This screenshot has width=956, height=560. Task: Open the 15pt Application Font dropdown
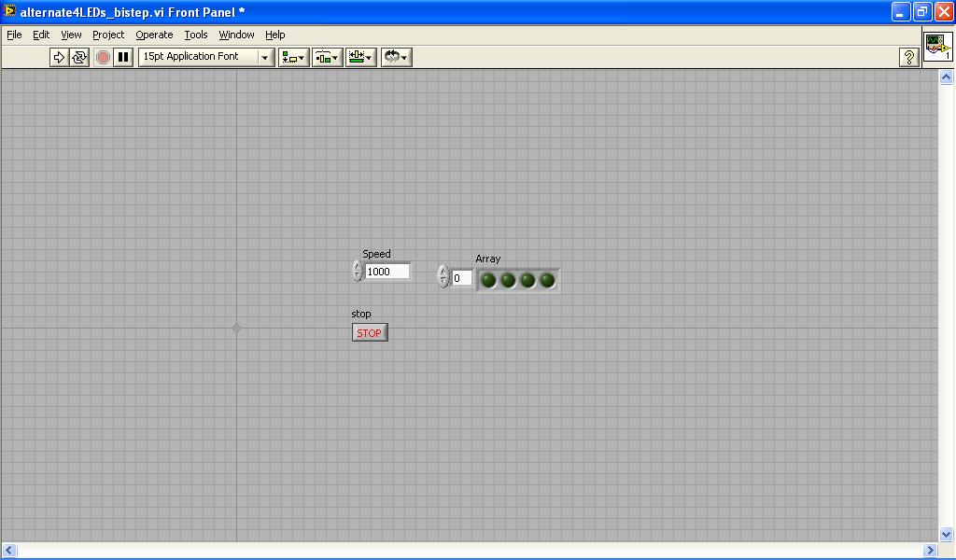click(x=206, y=57)
